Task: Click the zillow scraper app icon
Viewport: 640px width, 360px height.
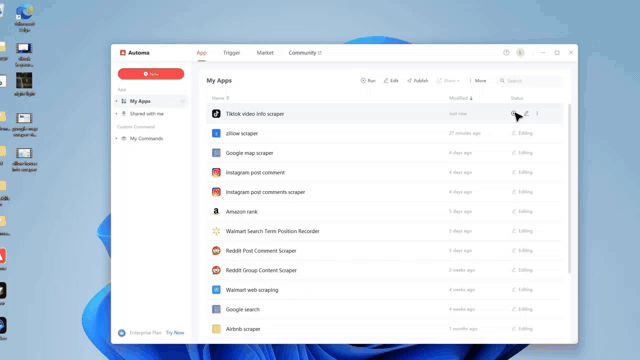Action: pyautogui.click(x=216, y=133)
